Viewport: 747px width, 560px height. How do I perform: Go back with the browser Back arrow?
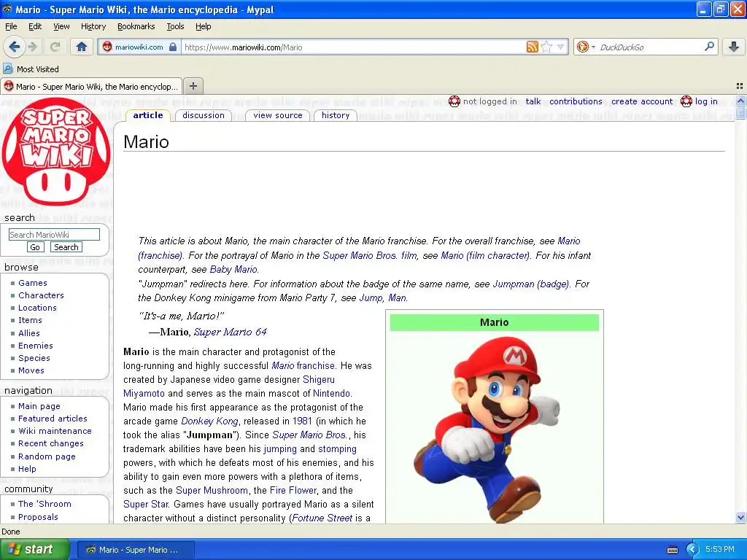click(x=15, y=47)
